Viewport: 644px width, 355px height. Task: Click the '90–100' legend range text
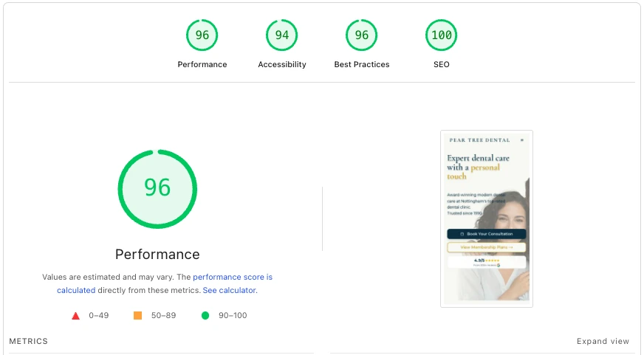(233, 315)
